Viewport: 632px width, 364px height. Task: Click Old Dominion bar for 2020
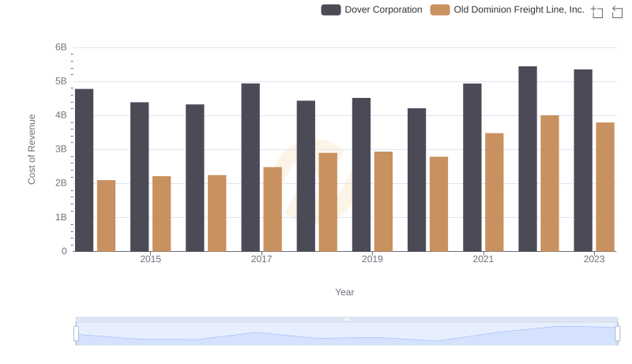pos(439,205)
